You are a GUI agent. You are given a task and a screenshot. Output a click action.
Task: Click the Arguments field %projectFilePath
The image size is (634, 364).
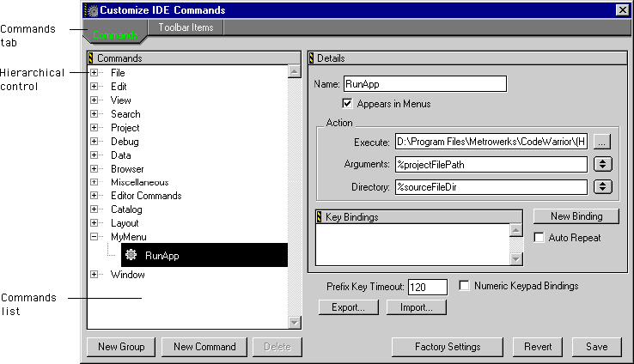tap(491, 165)
